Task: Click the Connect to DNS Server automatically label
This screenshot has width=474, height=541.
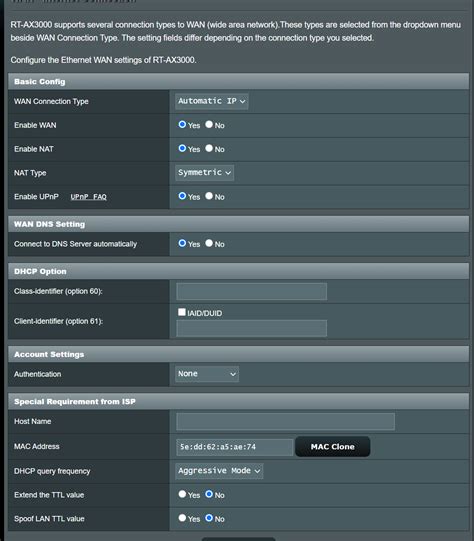Action: 76,244
